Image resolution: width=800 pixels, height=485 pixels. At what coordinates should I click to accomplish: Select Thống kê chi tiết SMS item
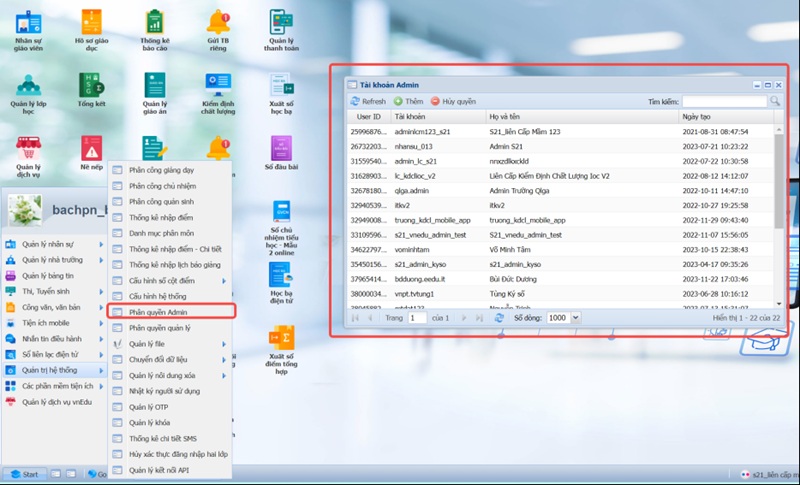tap(170, 439)
